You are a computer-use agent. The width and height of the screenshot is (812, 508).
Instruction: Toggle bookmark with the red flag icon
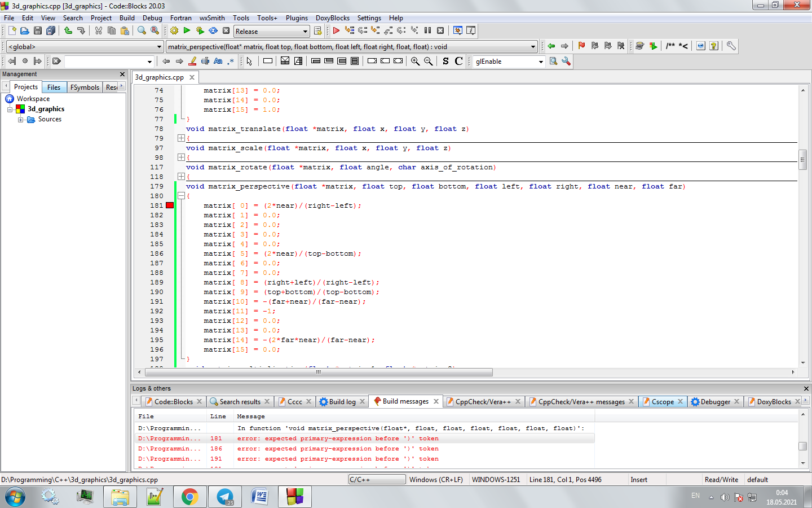point(581,46)
